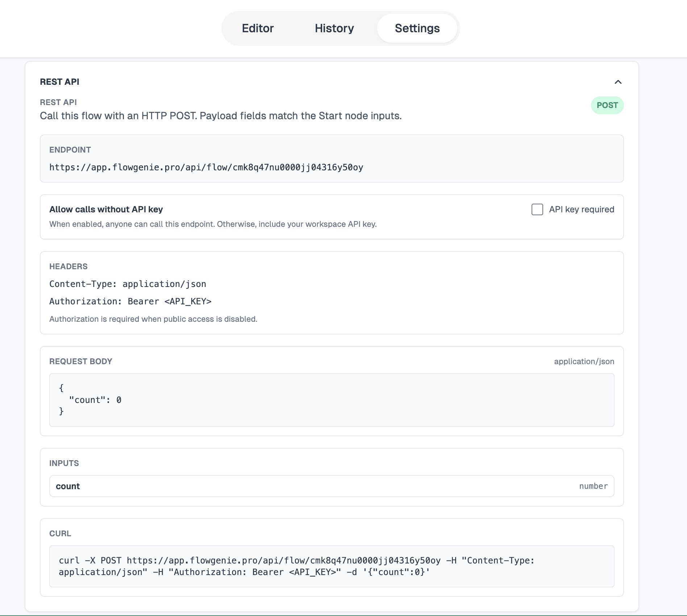Click the Content-Type header line
Image resolution: width=687 pixels, height=616 pixels.
(128, 284)
